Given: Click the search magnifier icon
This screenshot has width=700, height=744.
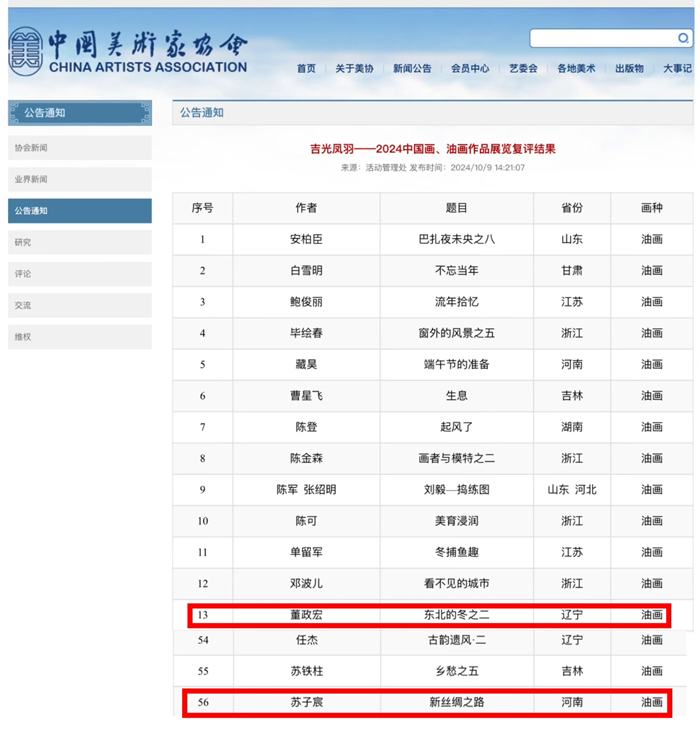Looking at the screenshot, I should pos(683,39).
